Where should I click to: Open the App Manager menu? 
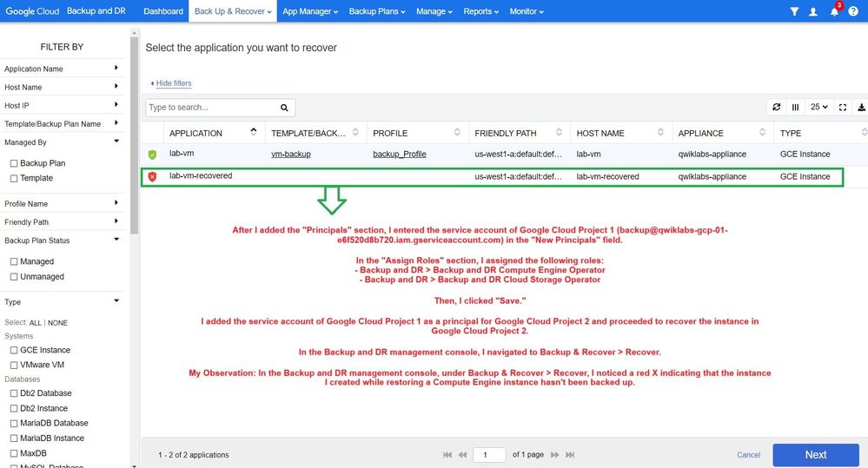pyautogui.click(x=310, y=11)
